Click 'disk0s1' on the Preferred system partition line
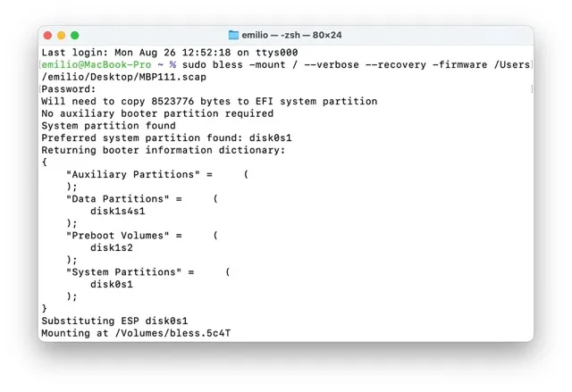 pyautogui.click(x=270, y=138)
